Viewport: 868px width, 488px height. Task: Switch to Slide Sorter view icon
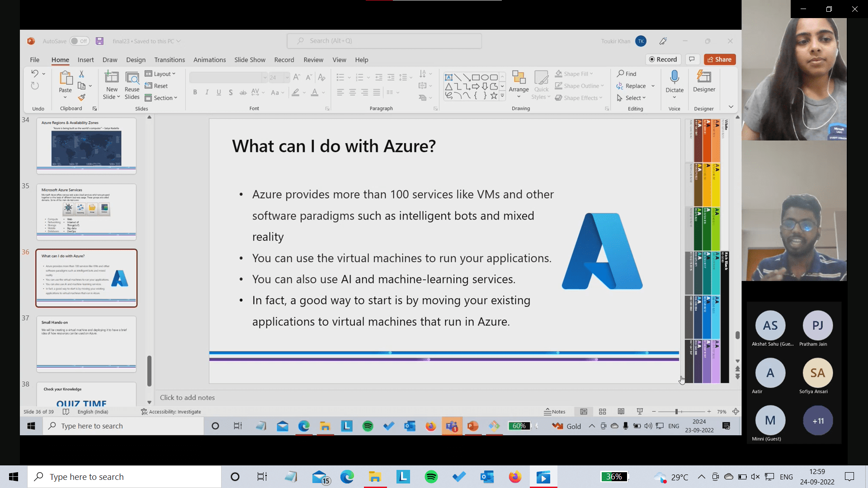coord(602,412)
